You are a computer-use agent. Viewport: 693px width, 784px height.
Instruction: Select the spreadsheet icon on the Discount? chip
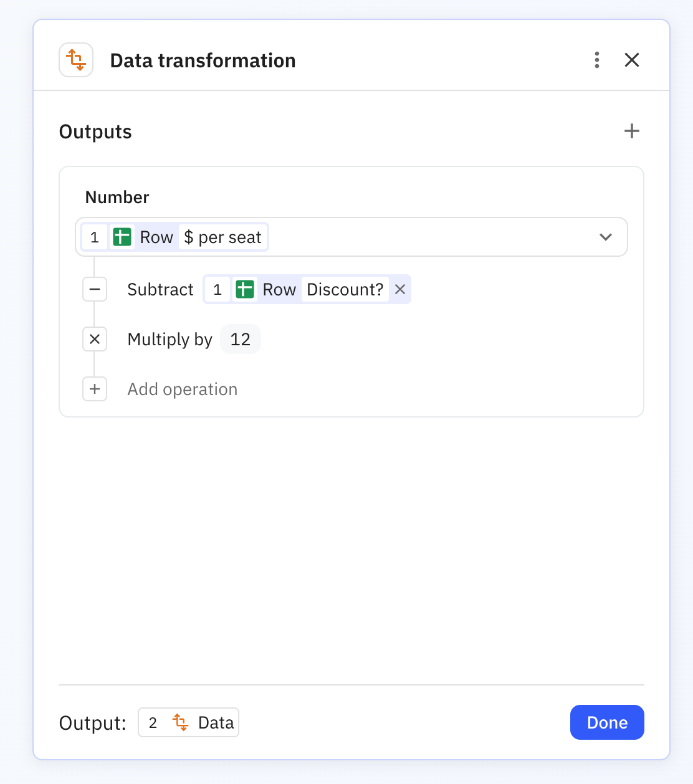(x=245, y=289)
